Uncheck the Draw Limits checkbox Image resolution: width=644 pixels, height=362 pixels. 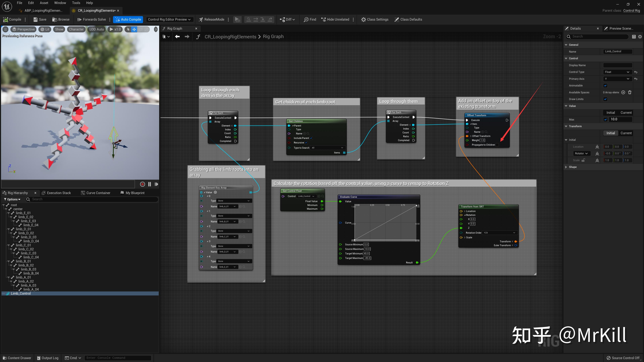tap(605, 99)
